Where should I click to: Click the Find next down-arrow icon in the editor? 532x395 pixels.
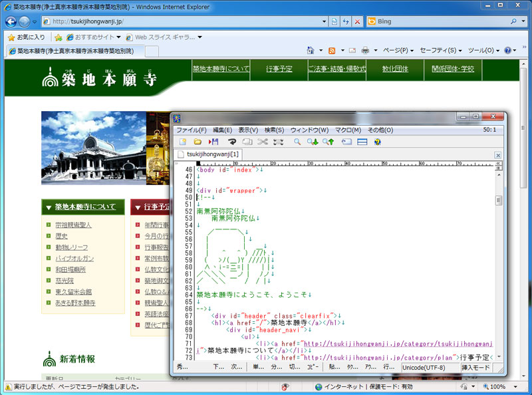pos(313,142)
